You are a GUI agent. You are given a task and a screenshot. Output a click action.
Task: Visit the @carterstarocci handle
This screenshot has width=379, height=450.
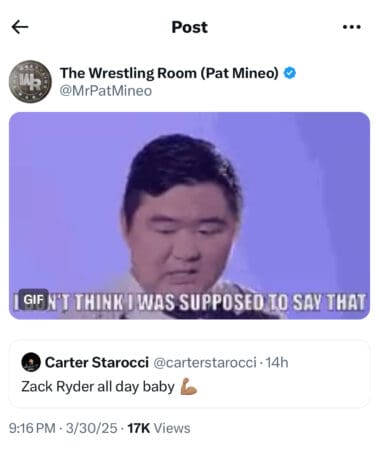click(205, 362)
